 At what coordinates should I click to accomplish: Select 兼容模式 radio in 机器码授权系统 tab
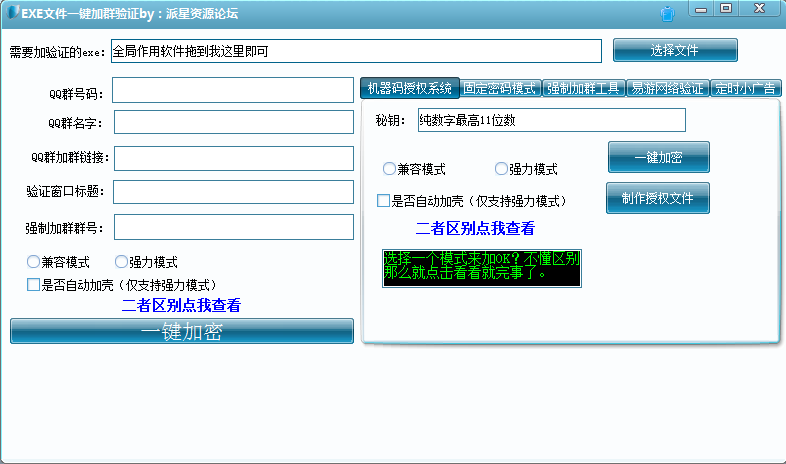tap(389, 168)
